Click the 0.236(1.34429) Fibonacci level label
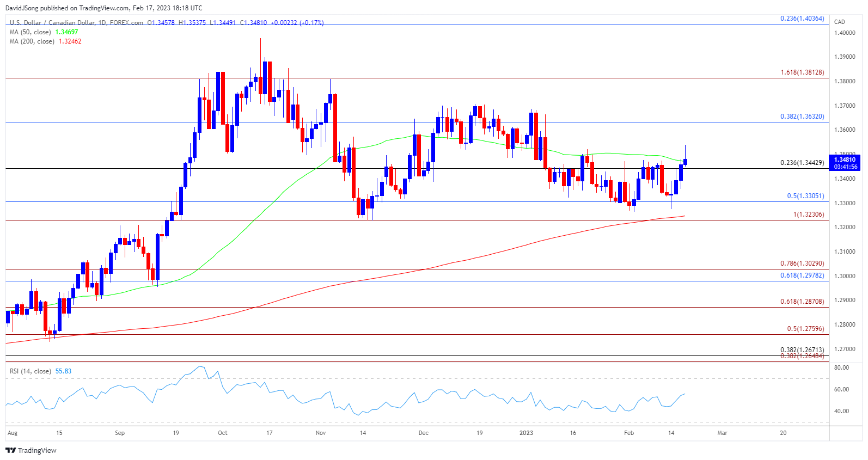Screen dimensions: 868x460 coord(802,163)
